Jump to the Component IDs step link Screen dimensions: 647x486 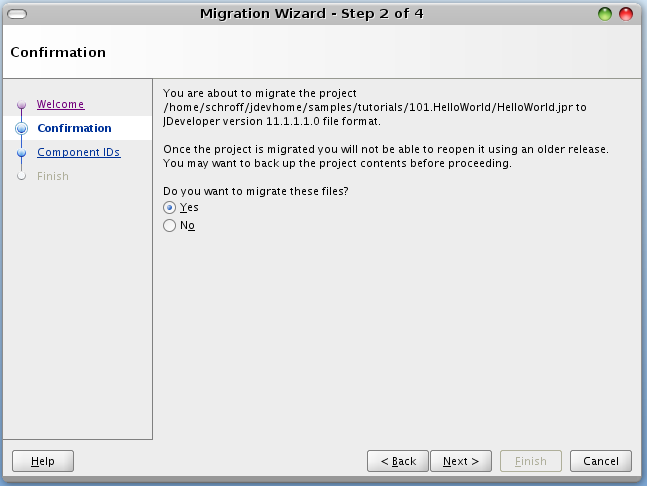[x=78, y=152]
